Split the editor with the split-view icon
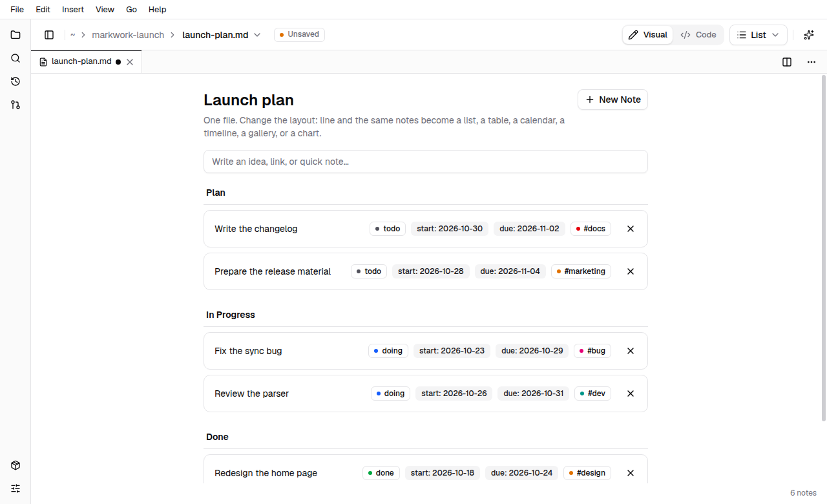The width and height of the screenshot is (827, 504). click(787, 62)
